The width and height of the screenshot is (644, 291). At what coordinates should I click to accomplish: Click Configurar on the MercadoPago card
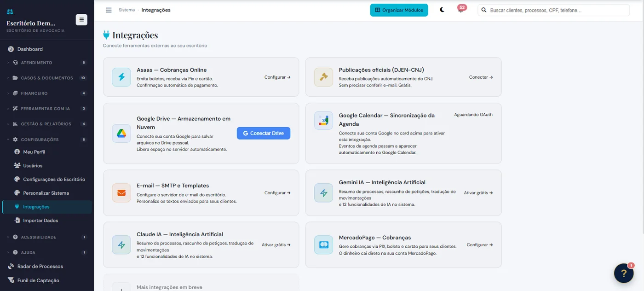point(480,245)
